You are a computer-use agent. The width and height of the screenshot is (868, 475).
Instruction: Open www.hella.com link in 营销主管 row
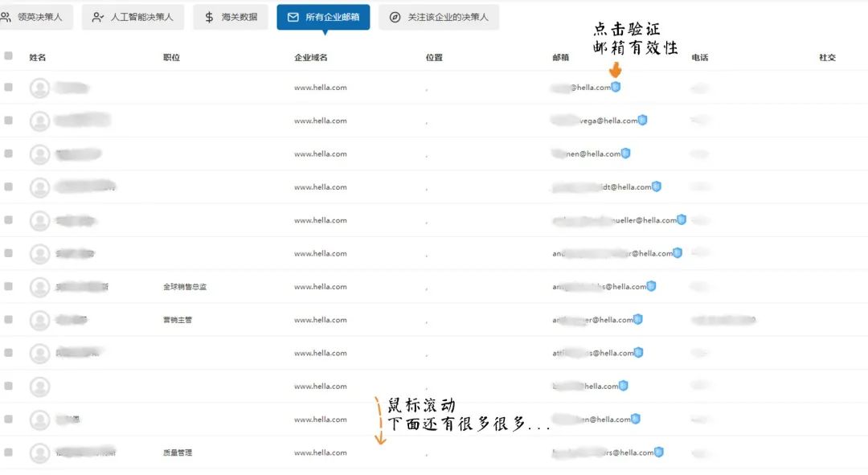coord(320,320)
